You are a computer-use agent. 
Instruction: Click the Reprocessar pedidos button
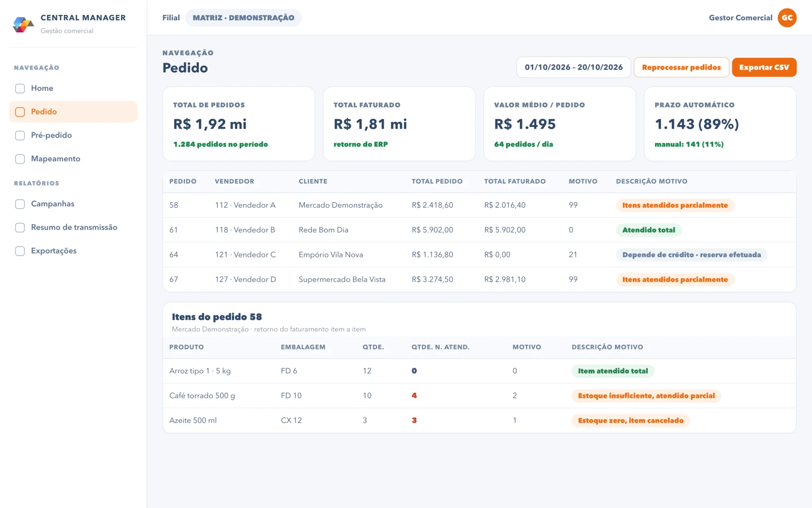[x=681, y=67]
